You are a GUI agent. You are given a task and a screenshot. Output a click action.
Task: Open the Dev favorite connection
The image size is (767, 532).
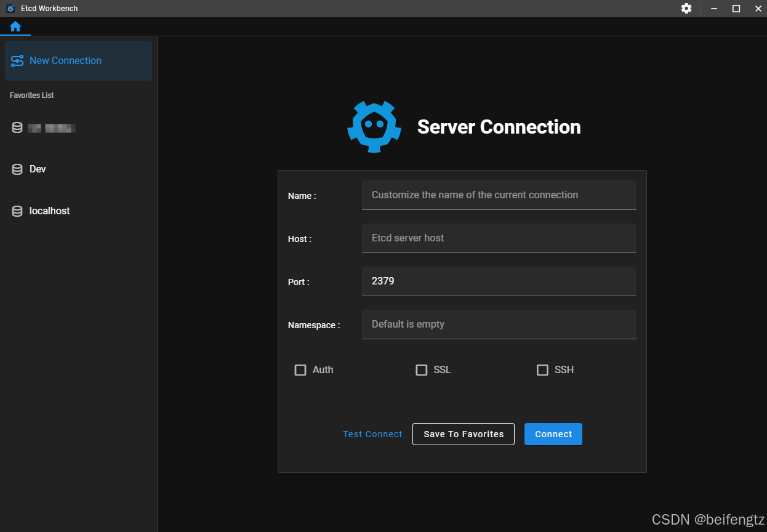[78, 169]
